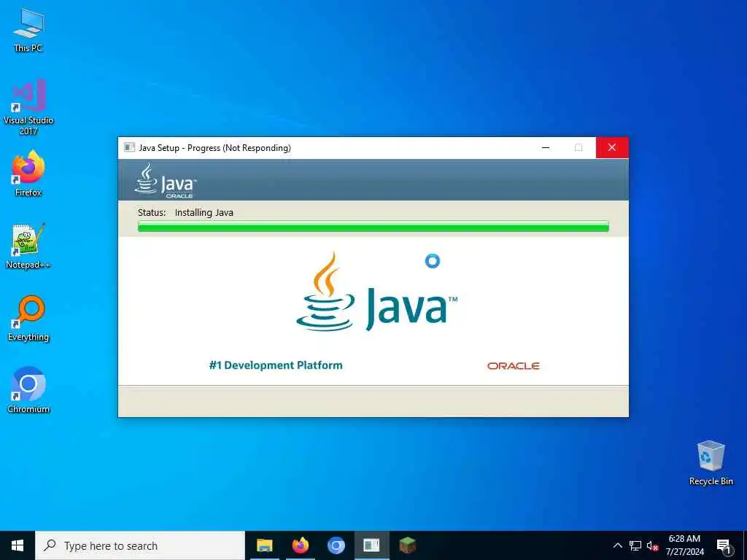Focus the taskbar search box
Image resolution: width=747 pixels, height=560 pixels.
click(x=140, y=545)
